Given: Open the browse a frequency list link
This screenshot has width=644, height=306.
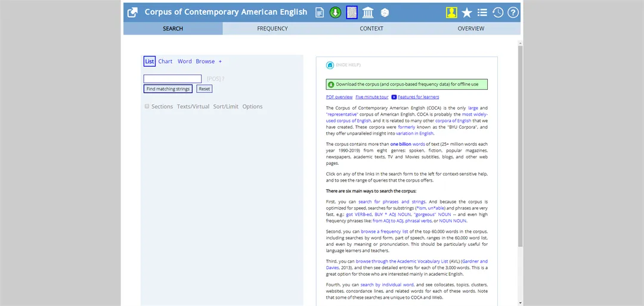Looking at the screenshot, I should (x=385, y=232).
